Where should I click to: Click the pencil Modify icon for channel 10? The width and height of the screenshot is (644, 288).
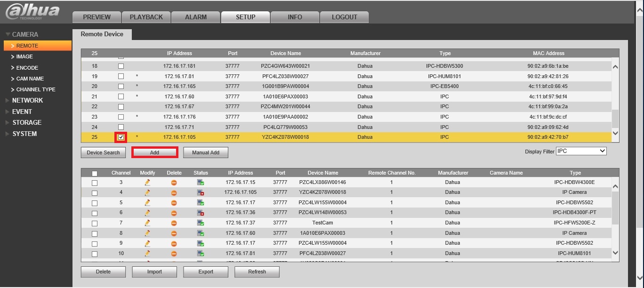click(x=147, y=254)
